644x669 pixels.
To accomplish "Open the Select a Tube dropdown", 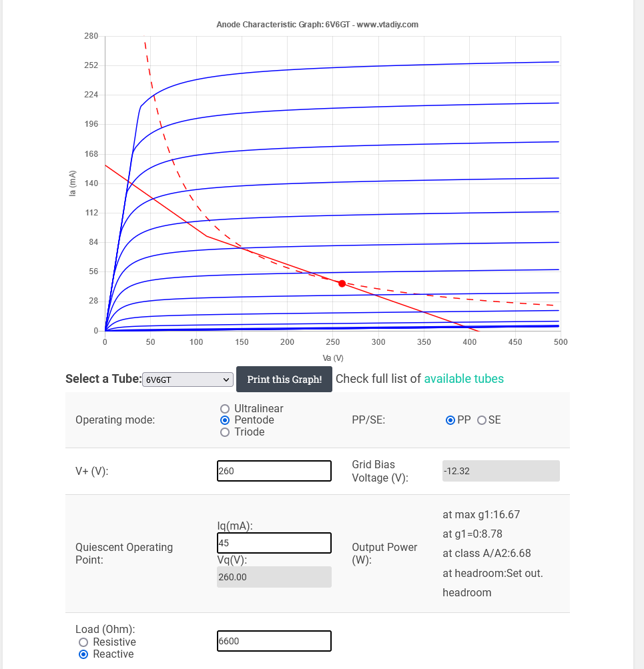I will [188, 380].
